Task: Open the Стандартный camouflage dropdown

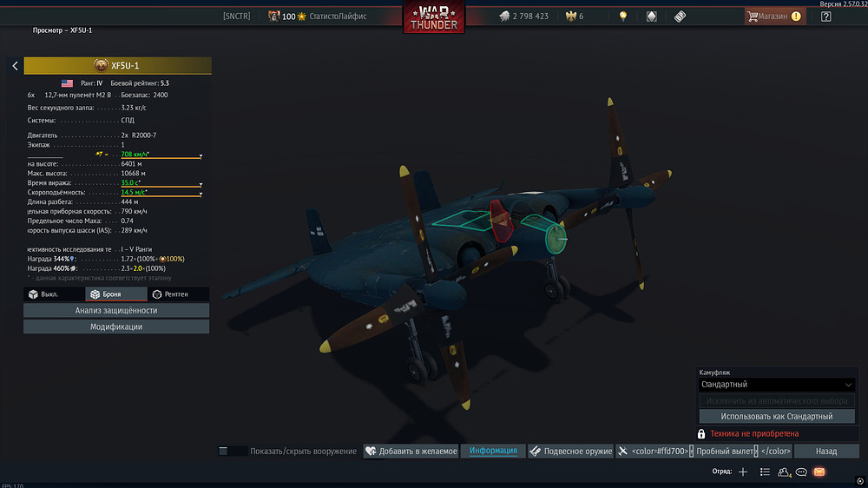Action: tap(777, 385)
